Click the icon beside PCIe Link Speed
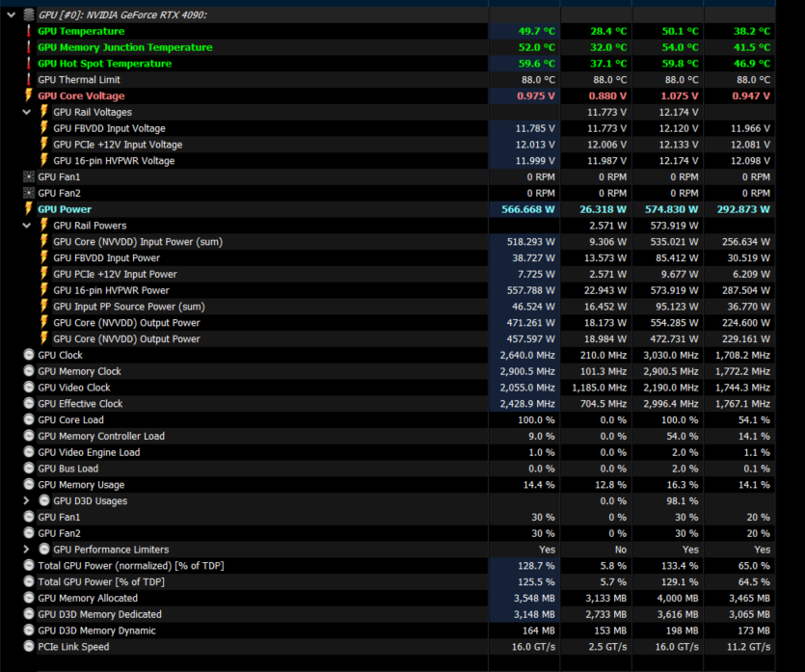 29,646
